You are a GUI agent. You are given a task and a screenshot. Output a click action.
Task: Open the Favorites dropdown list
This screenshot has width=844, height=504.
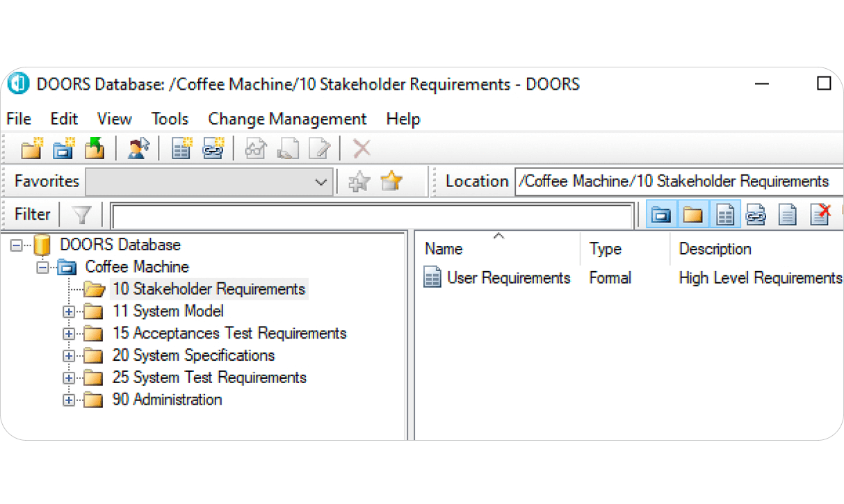coord(320,181)
